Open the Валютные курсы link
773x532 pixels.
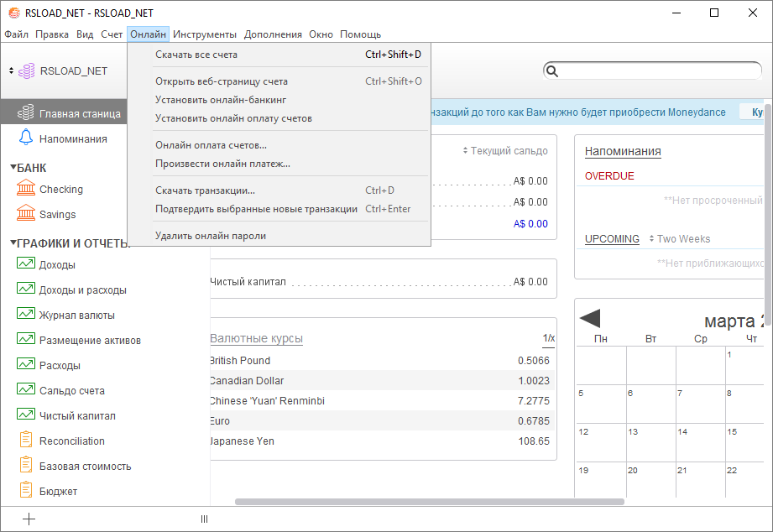256,338
